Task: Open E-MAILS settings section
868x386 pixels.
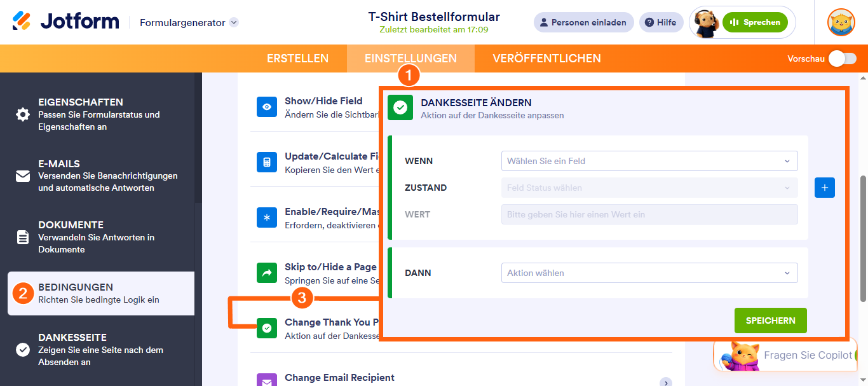Action: click(x=101, y=176)
